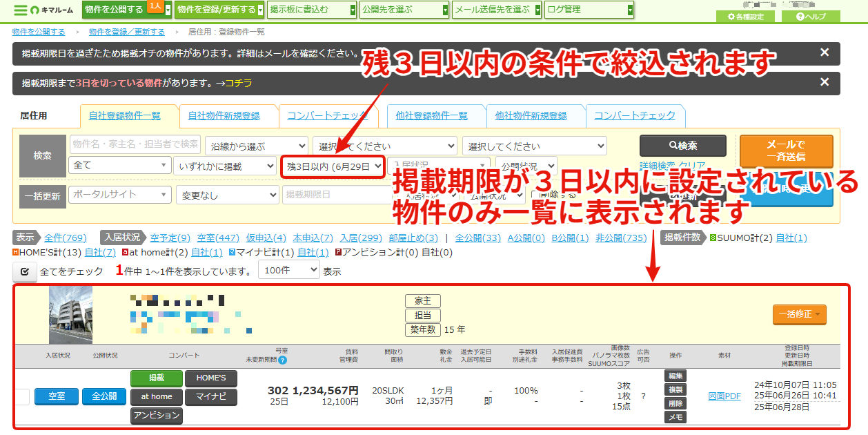Click 自社(7) next to HOME'S計
Viewport: 868px width, 435px height.
(100, 253)
